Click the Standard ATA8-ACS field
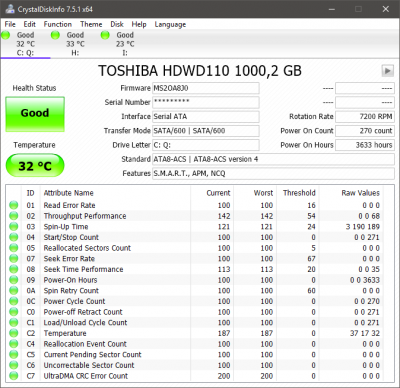 pos(273,159)
